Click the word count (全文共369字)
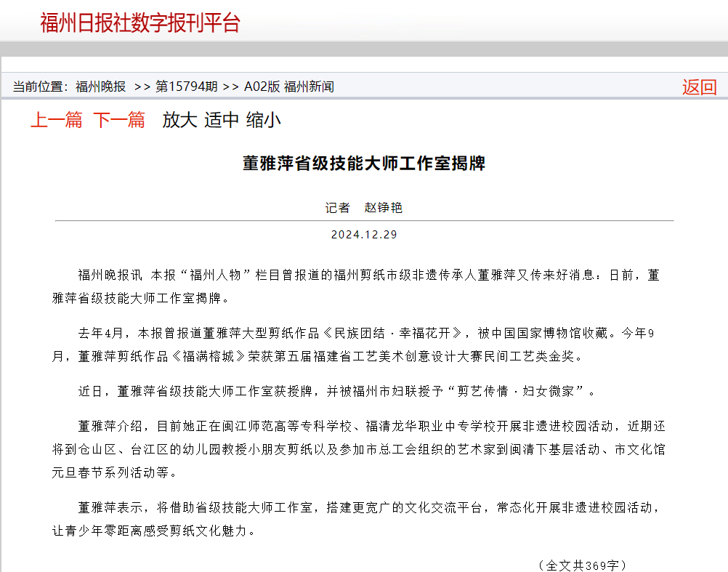The height and width of the screenshot is (572, 728). pyautogui.click(x=582, y=565)
